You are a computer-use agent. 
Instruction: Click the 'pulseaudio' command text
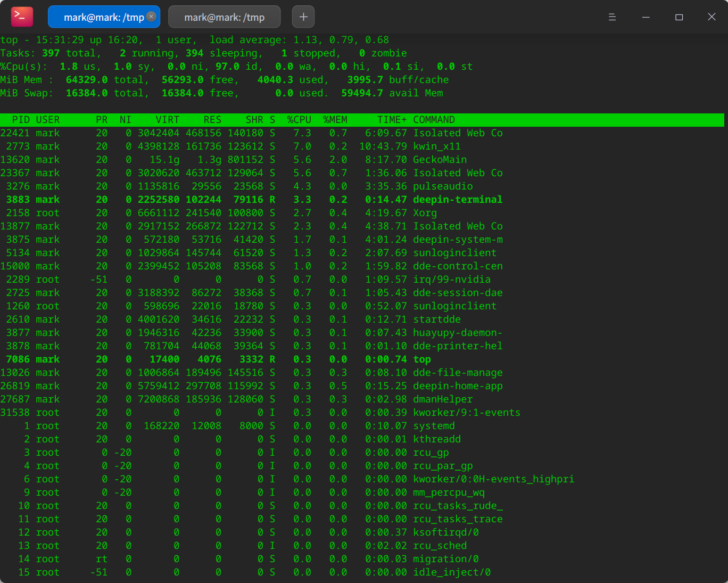[x=443, y=186]
